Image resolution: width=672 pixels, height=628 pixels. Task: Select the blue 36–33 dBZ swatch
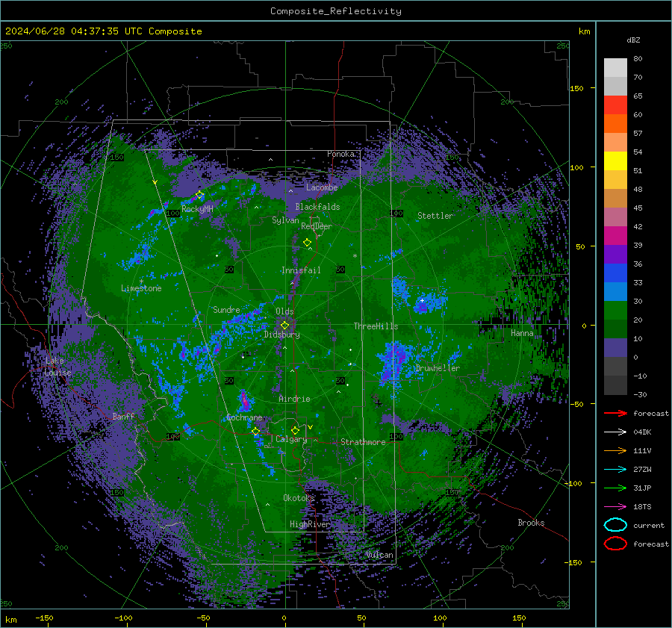click(615, 273)
